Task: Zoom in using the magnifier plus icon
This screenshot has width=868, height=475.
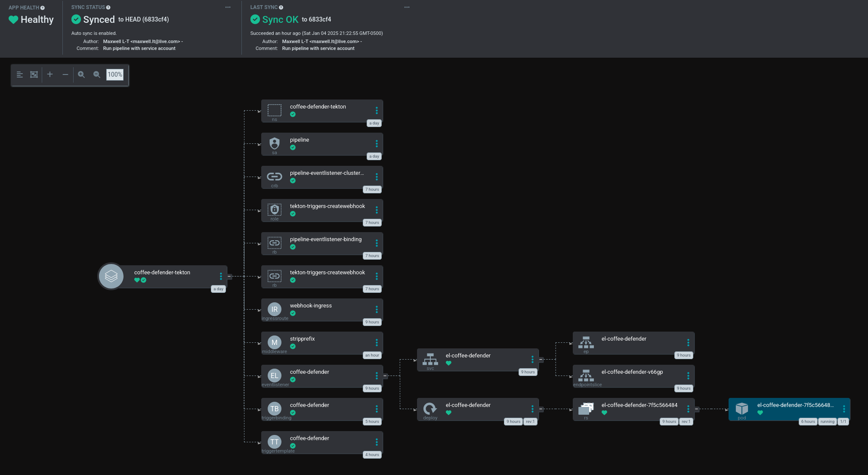Action: [x=81, y=75]
